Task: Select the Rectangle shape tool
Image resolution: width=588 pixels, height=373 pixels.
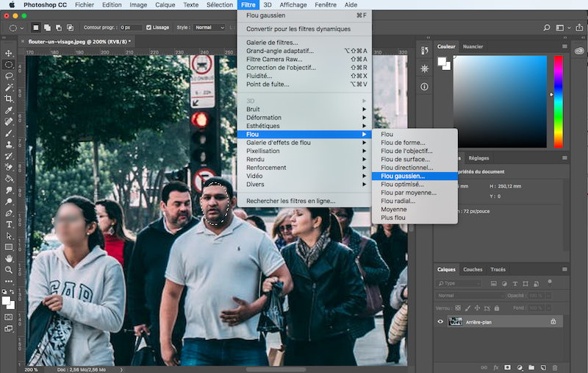Action: point(9,247)
